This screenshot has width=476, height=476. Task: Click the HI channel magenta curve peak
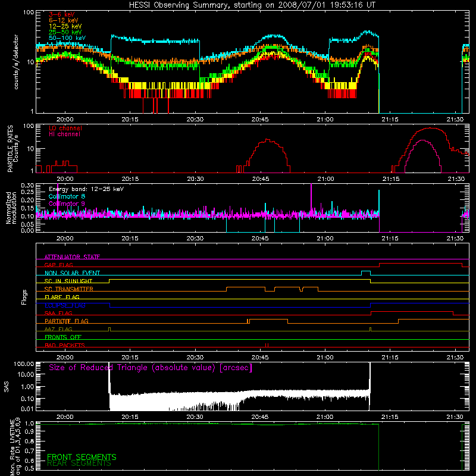click(422, 140)
